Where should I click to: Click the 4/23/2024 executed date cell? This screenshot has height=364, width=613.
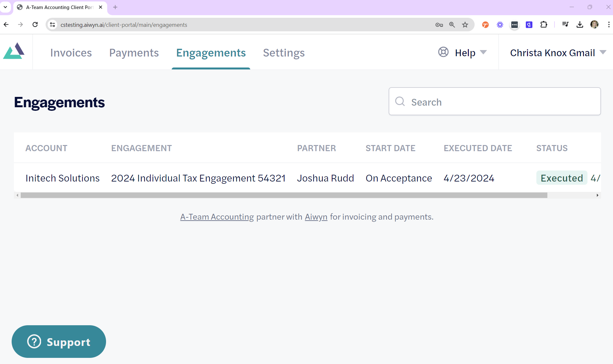(469, 178)
